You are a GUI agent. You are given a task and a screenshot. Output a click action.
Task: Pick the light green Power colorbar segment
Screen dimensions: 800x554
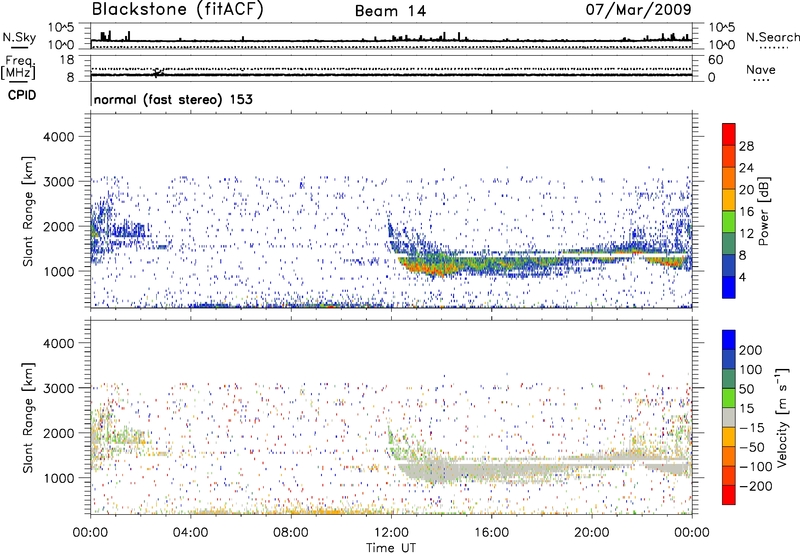click(729, 222)
